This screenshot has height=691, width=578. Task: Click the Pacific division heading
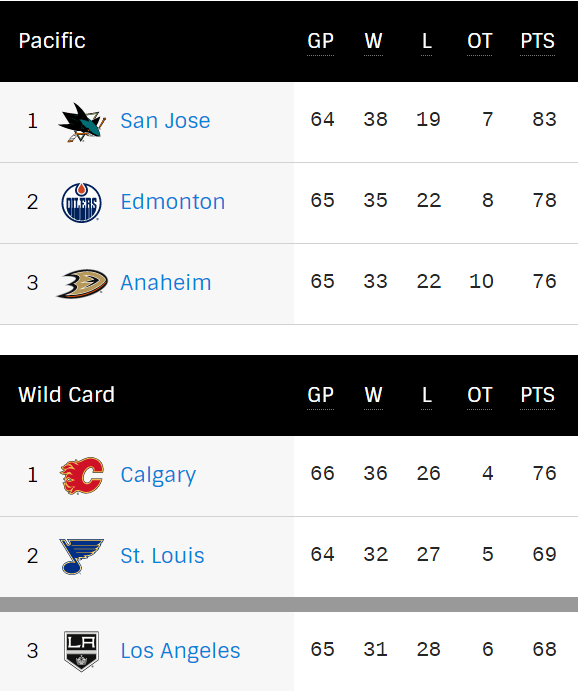(52, 41)
